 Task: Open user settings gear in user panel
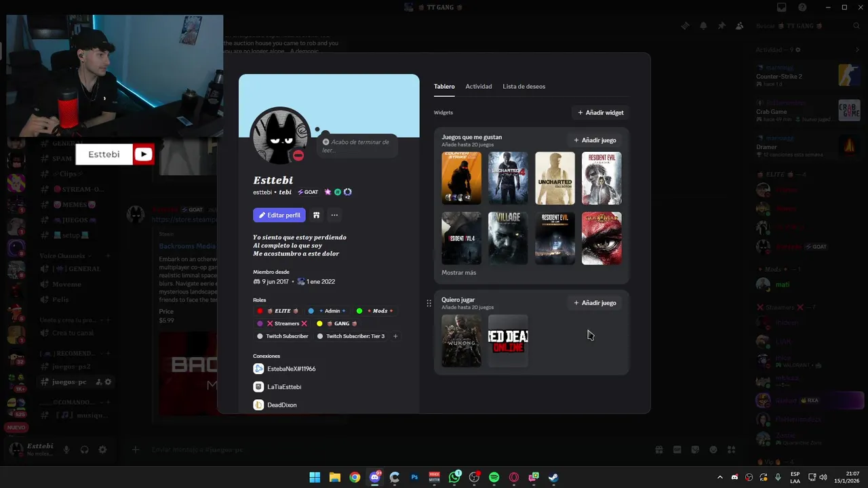point(102,449)
